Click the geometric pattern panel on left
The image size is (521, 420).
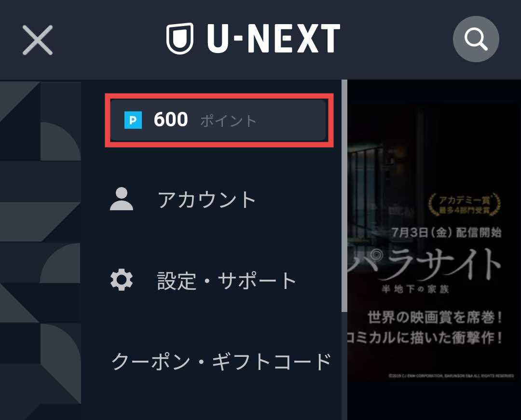coord(41,250)
